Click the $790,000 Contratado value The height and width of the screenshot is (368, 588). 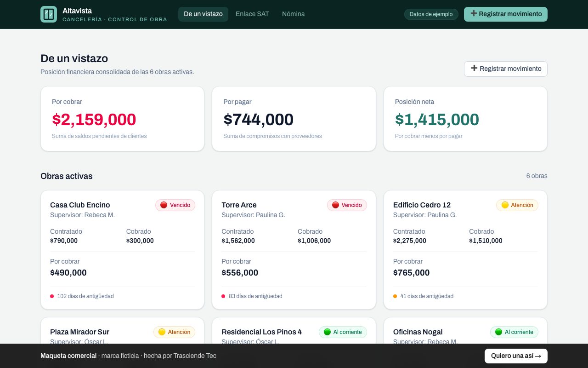coord(64,241)
